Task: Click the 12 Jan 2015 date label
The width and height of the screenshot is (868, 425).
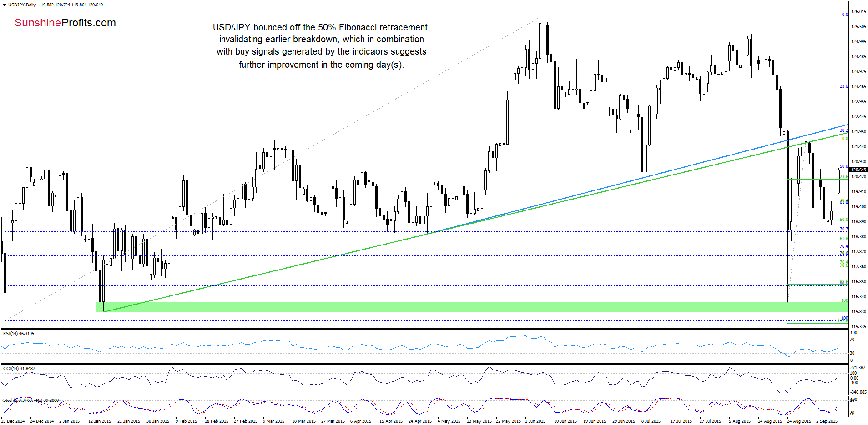Action: [x=100, y=421]
